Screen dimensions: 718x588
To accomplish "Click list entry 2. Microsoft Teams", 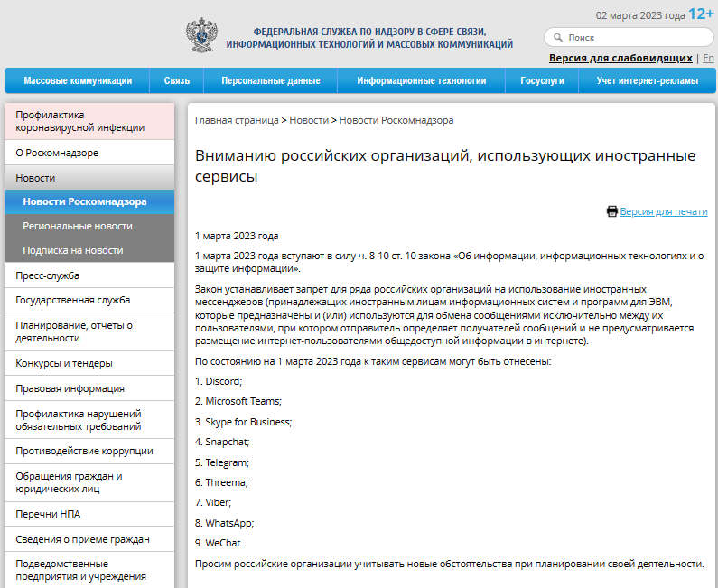I will [x=238, y=401].
